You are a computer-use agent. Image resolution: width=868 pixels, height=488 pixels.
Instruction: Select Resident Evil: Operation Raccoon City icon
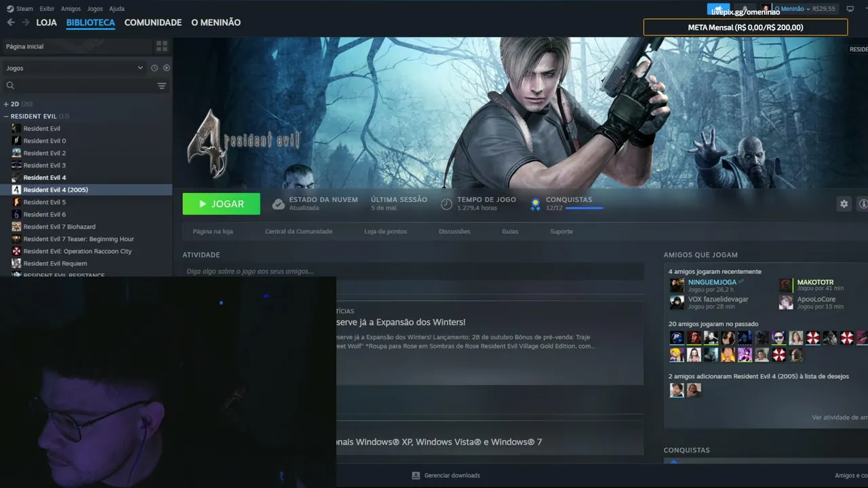coord(16,251)
